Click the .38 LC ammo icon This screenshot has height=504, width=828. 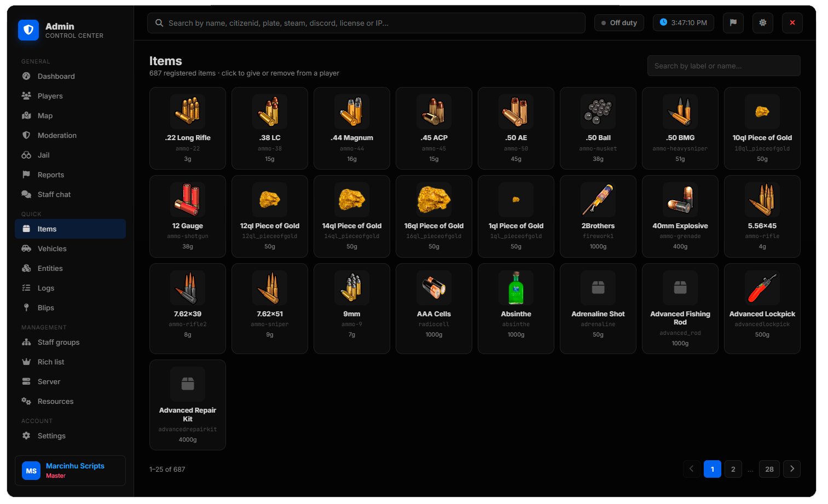pyautogui.click(x=270, y=111)
